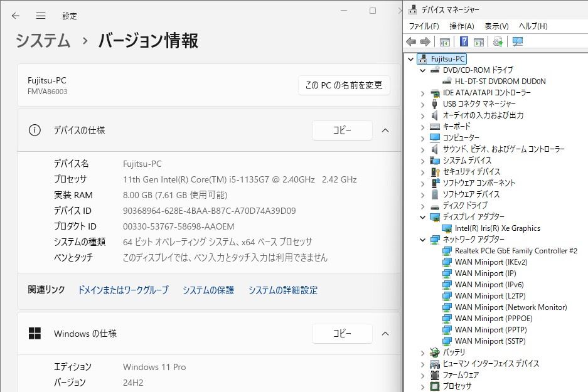588x392 pixels.
Task: Click the back arrow in Settings window
Action: click(x=16, y=16)
